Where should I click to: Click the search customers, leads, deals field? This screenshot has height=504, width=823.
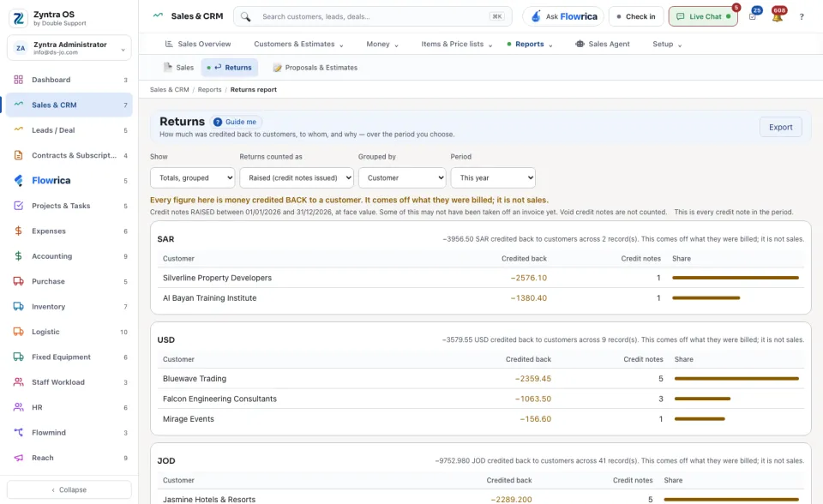point(373,16)
